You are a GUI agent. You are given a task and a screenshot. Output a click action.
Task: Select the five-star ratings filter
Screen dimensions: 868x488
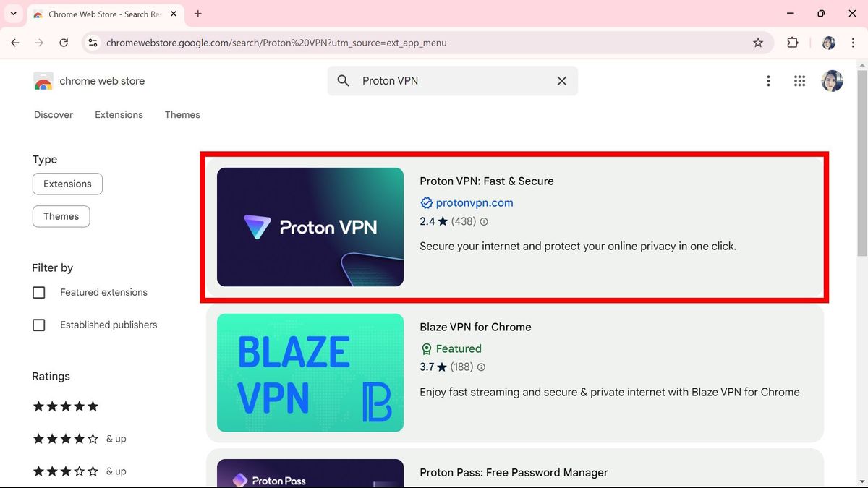[66, 406]
